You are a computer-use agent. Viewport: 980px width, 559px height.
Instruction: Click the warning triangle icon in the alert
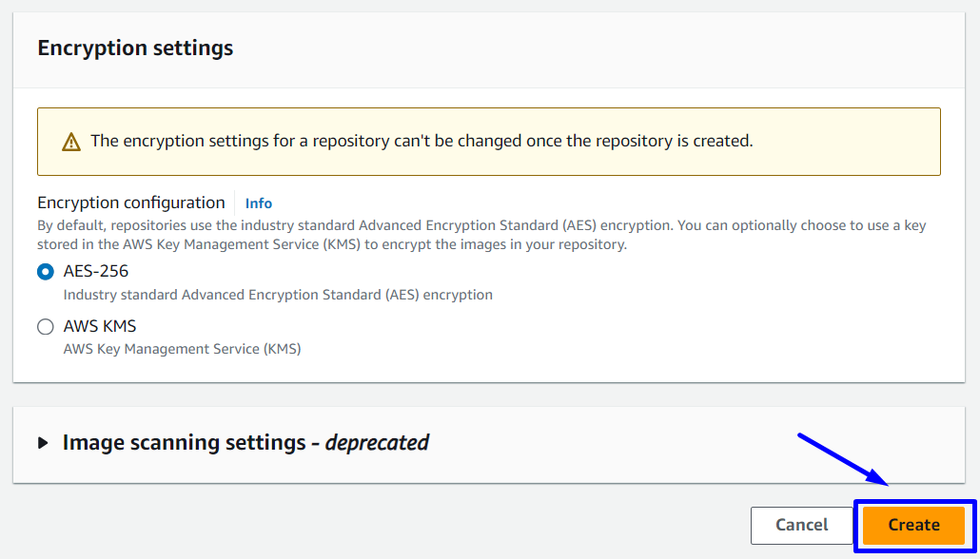pos(71,142)
